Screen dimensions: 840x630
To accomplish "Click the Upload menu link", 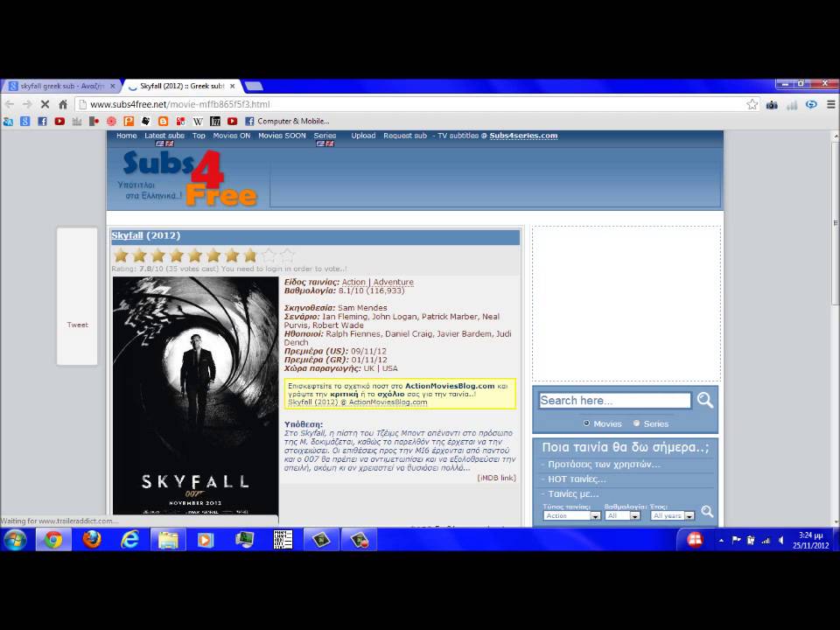I will click(x=363, y=136).
